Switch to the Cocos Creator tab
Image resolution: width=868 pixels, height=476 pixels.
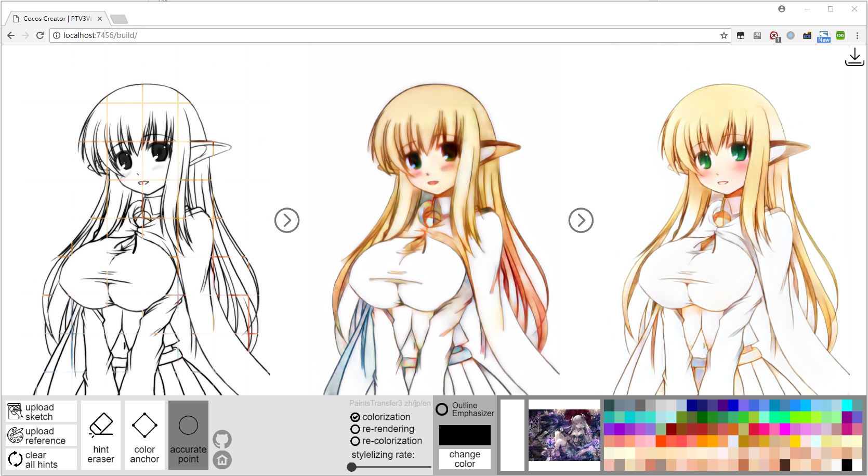[56, 18]
